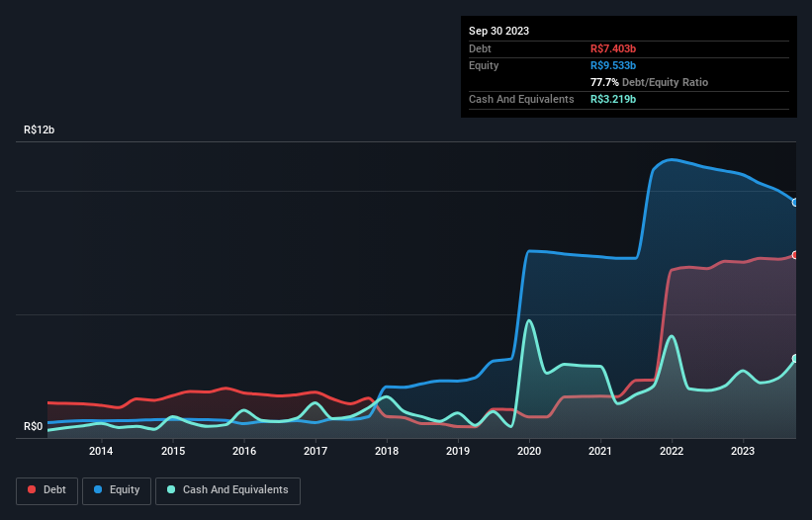812x520 pixels.
Task: Select the 2016 x-axis label
Action: [x=244, y=451]
